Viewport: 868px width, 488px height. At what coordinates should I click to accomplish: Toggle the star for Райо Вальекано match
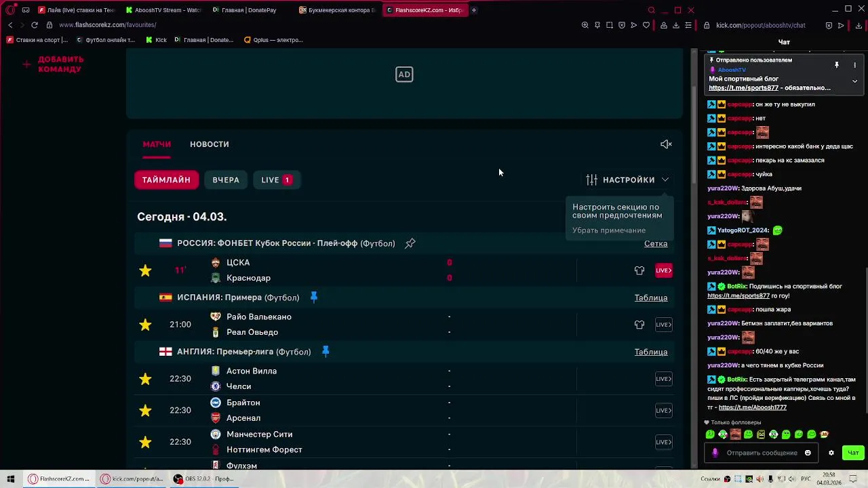pyautogui.click(x=145, y=325)
